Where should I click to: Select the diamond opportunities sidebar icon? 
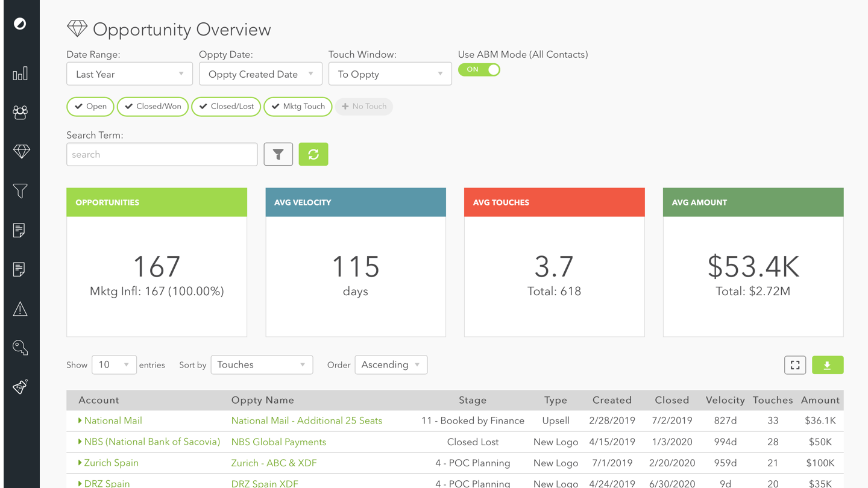coord(21,152)
